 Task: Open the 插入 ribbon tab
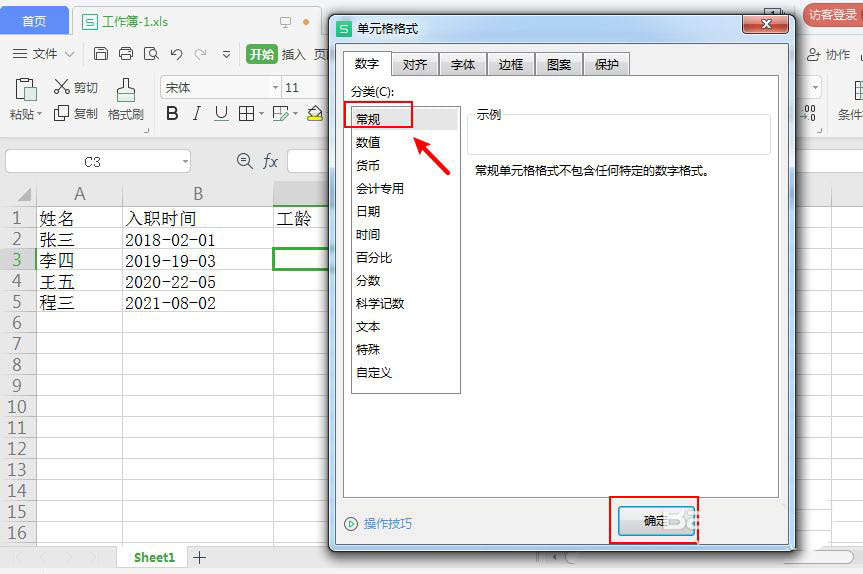point(293,54)
